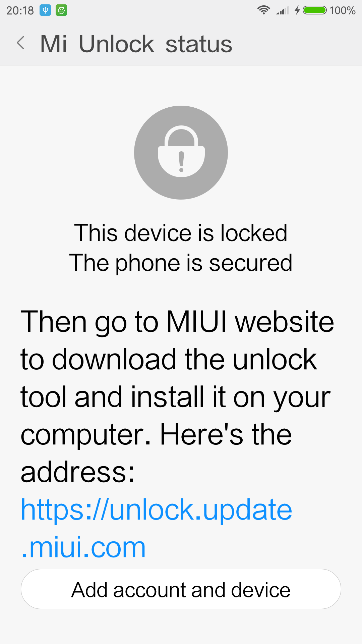Screen dimensions: 362x644
Task: Tap 'The phone is secured' text
Action: tap(181, 263)
